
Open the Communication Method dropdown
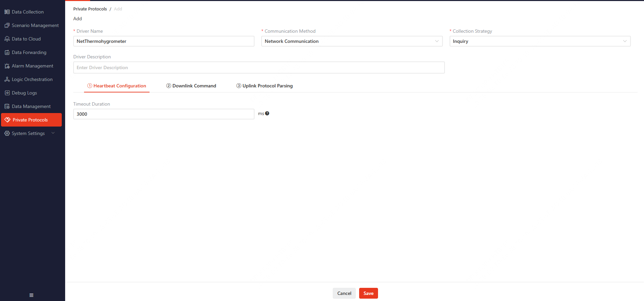tap(352, 41)
